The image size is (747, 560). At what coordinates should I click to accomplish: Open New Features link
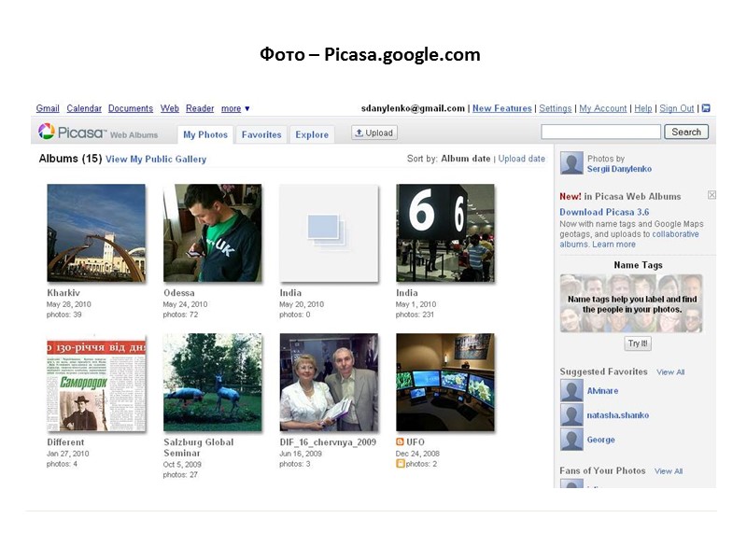(x=501, y=108)
